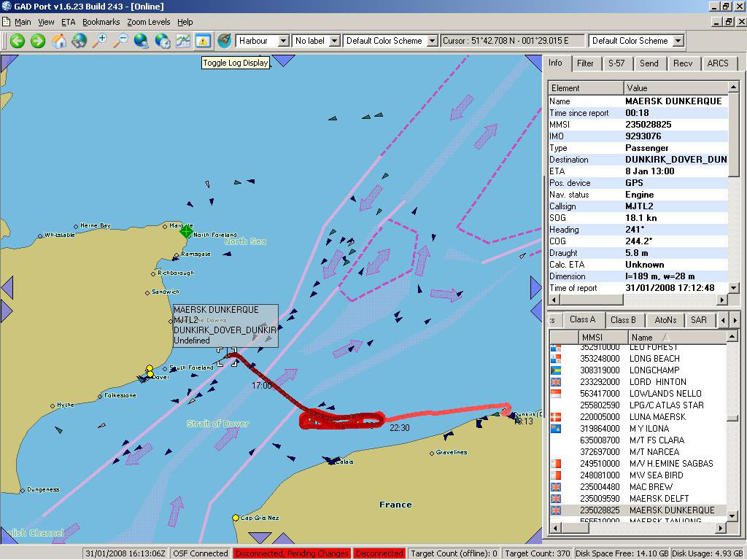
Task: Click the flag icon beside M\V SEA BIRD
Action: (x=555, y=475)
